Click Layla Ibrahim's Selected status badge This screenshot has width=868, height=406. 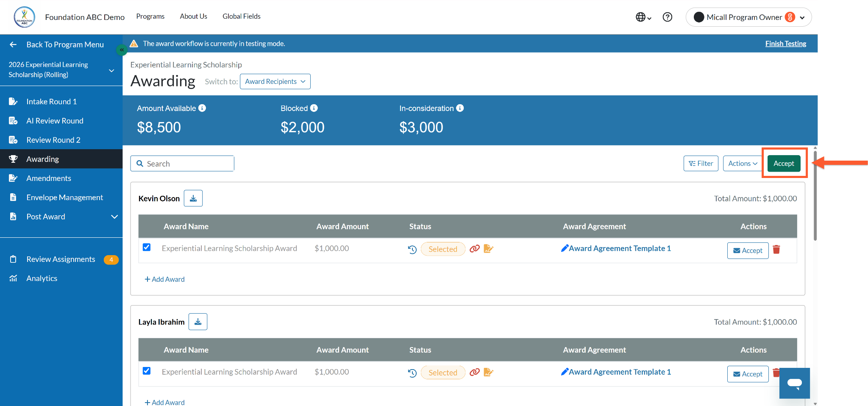443,373
